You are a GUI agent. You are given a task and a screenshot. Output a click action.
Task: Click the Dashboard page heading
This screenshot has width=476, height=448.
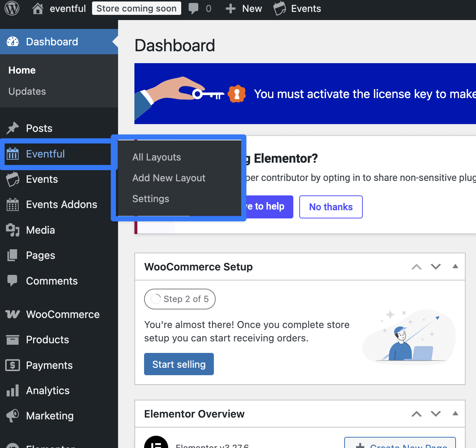pos(175,45)
